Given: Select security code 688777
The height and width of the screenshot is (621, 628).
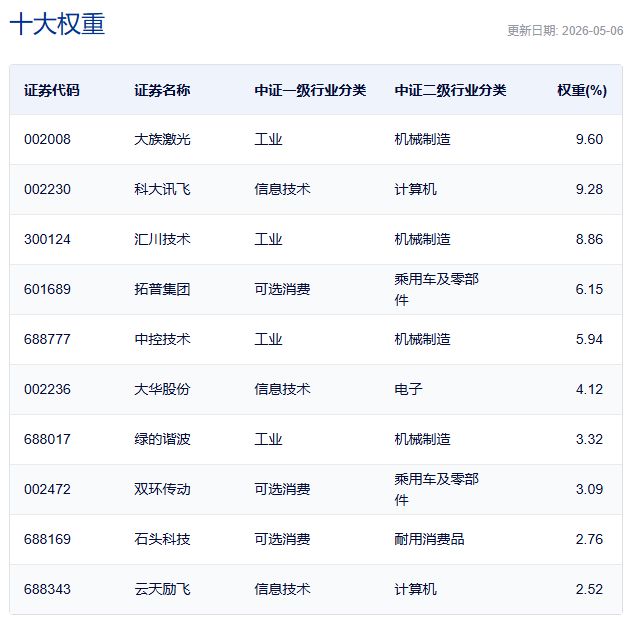Looking at the screenshot, I should pyautogui.click(x=47, y=339).
